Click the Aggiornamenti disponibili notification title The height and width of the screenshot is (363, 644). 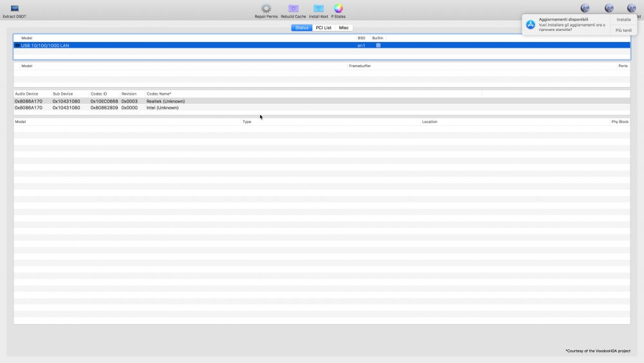pos(563,19)
